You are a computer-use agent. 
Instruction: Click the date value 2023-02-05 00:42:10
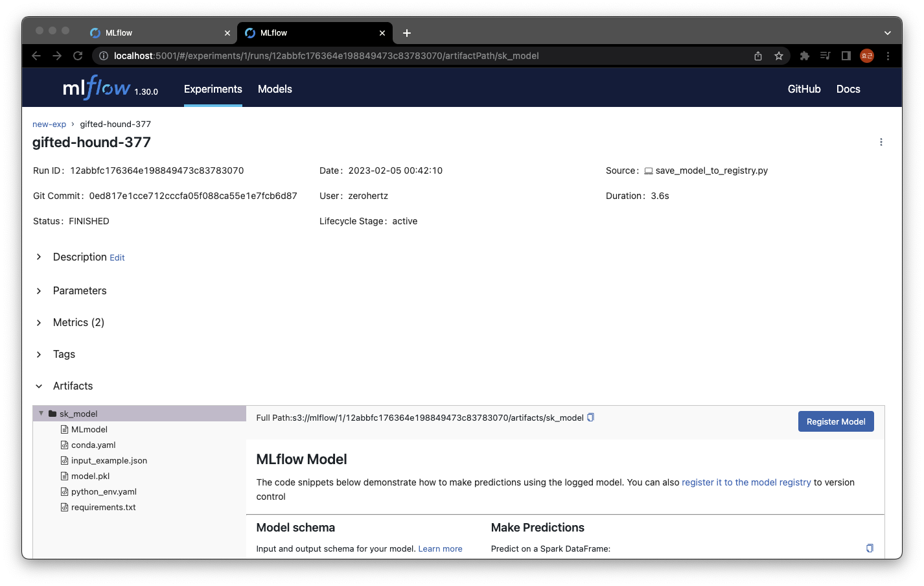pos(395,170)
